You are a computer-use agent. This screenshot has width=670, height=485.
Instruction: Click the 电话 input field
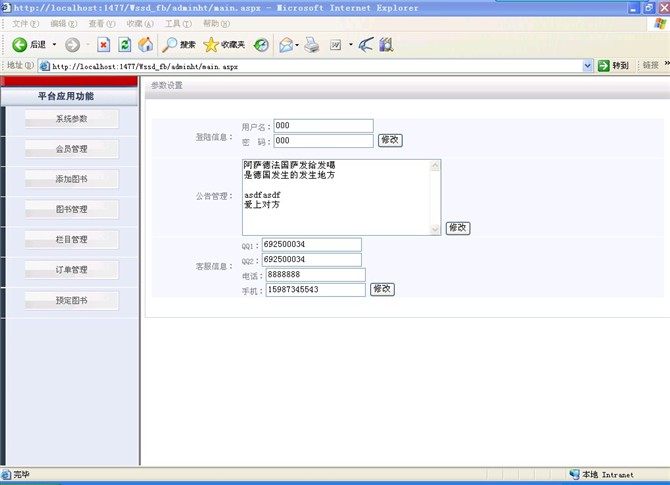[315, 275]
